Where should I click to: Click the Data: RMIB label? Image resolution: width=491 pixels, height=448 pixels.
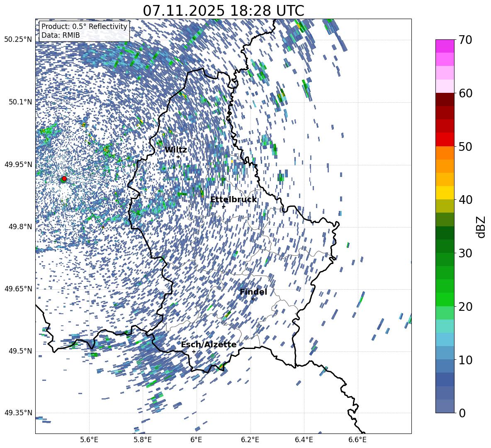[x=61, y=35]
